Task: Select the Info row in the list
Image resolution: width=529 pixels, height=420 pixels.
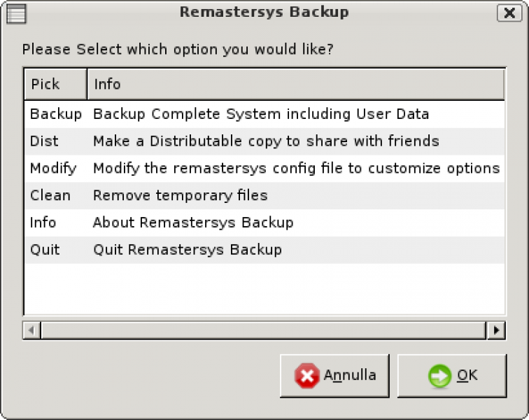Action: coord(43,223)
